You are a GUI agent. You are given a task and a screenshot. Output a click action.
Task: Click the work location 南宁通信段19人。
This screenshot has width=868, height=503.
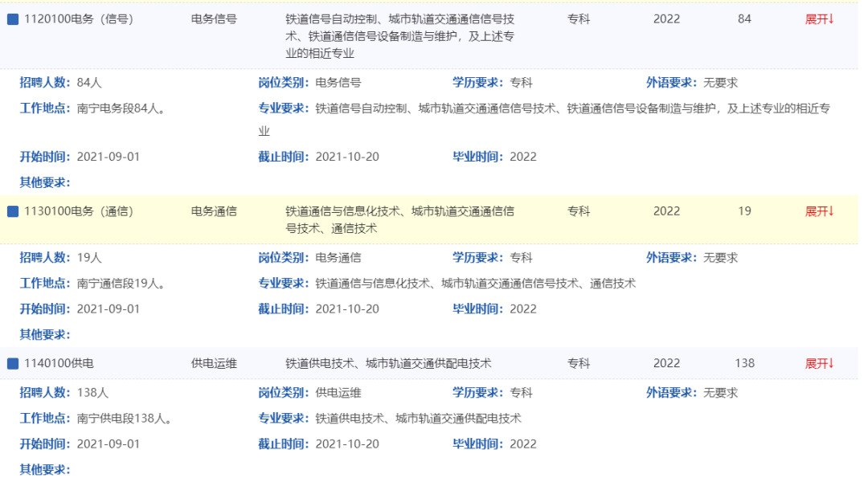[122, 283]
